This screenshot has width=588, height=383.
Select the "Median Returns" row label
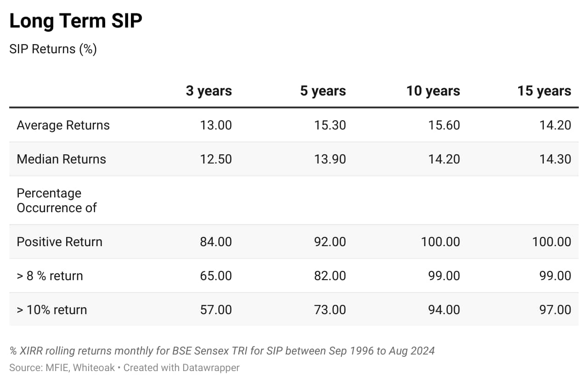point(61,159)
